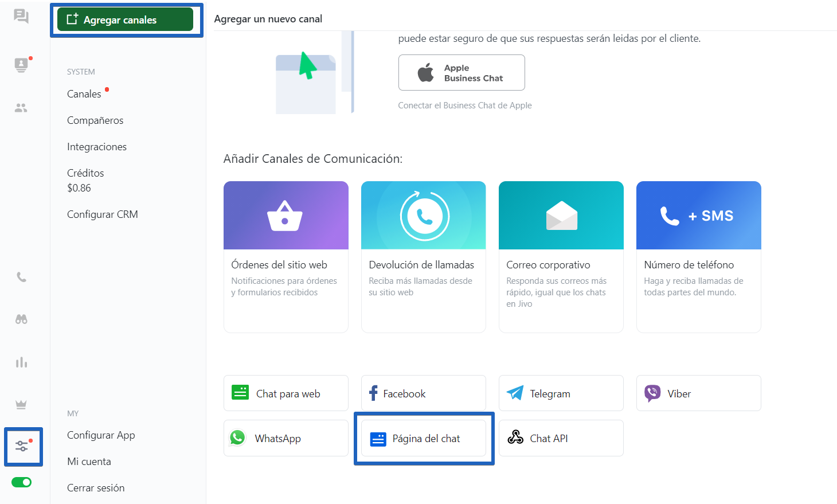Open the chats inbox icon

pos(21,16)
